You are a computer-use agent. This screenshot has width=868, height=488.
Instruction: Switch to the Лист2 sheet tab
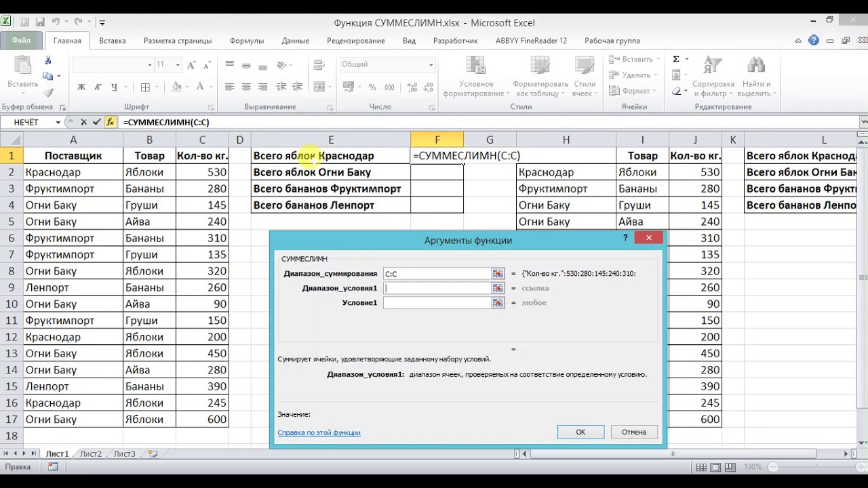point(91,454)
